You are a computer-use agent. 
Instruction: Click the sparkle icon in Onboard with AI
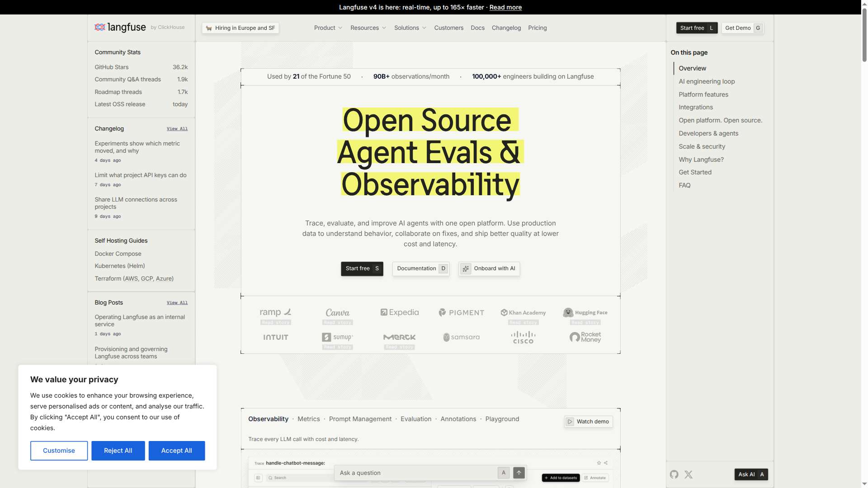(x=466, y=269)
